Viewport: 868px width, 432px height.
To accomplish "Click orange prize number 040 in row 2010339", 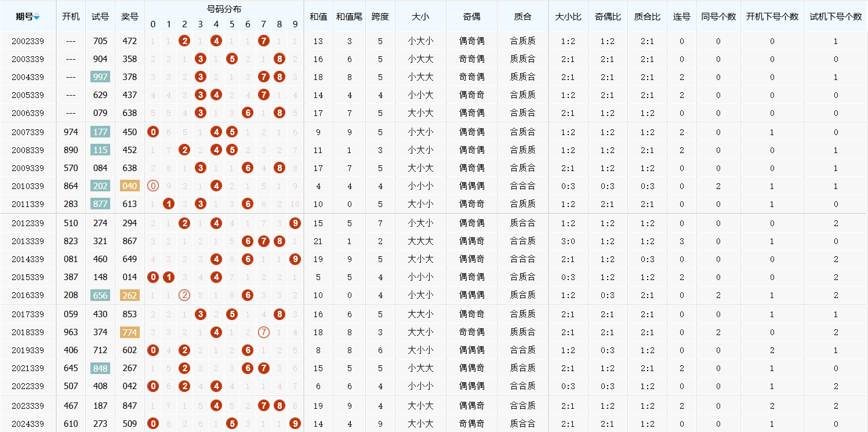I will (x=129, y=186).
